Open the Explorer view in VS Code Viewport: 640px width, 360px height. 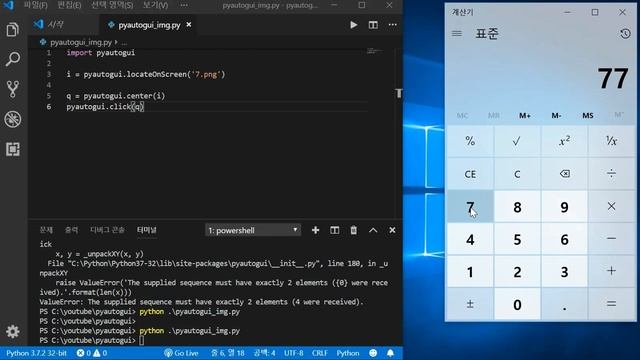[x=13, y=30]
